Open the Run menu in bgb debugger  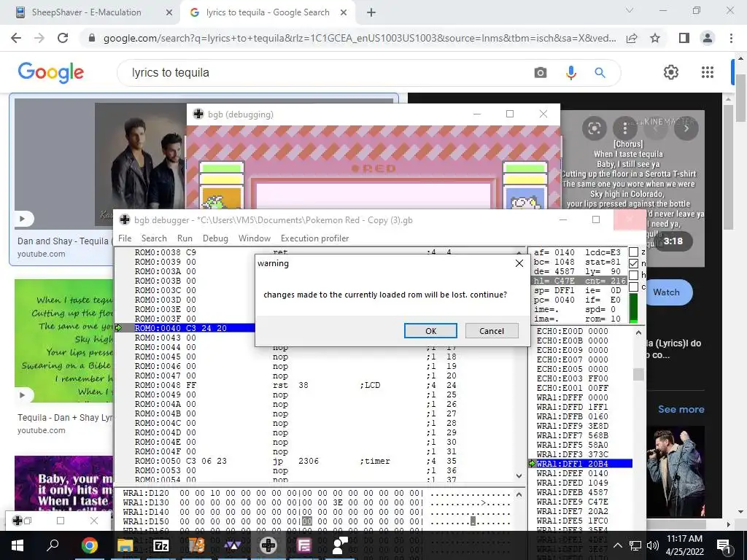coord(185,238)
